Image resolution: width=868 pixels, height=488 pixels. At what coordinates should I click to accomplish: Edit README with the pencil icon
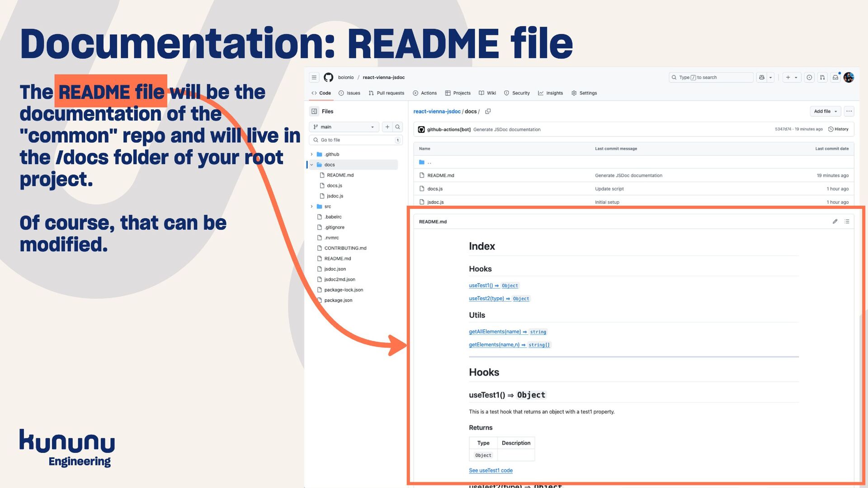tap(835, 221)
